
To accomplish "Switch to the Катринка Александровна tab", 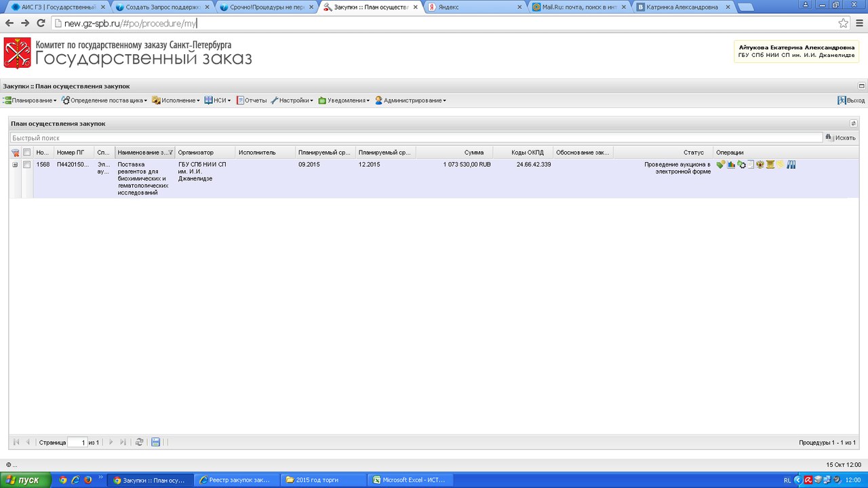I will click(683, 7).
